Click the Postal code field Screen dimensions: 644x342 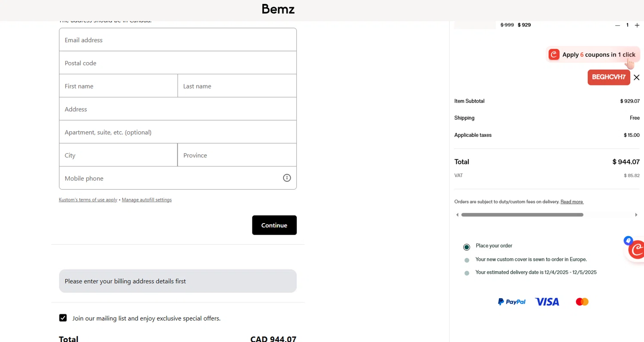(x=178, y=63)
